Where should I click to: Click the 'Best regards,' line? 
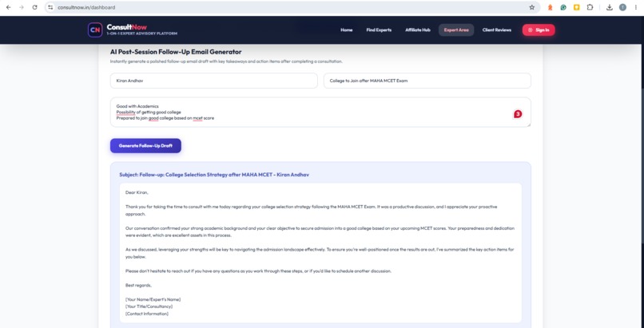point(138,285)
